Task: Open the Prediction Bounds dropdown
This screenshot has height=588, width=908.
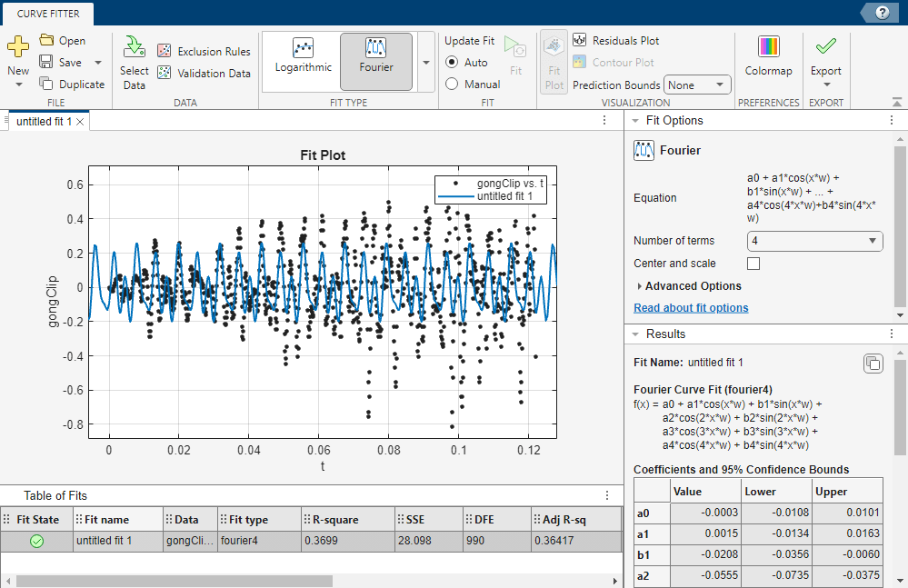Action: [697, 85]
